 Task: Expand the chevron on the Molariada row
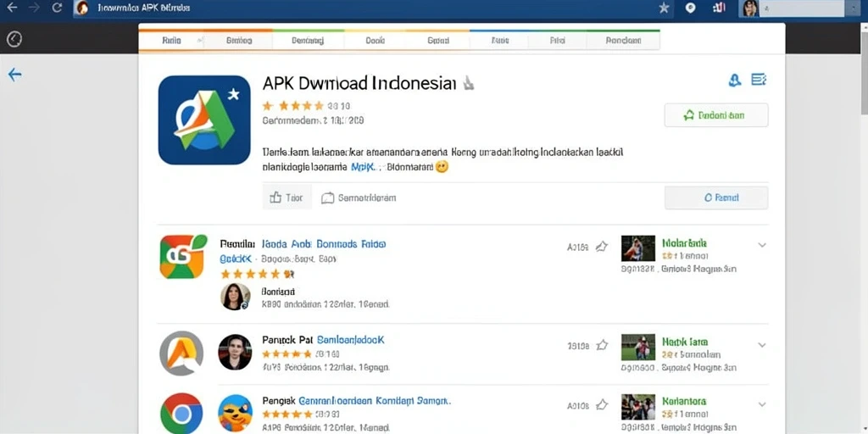click(x=762, y=245)
